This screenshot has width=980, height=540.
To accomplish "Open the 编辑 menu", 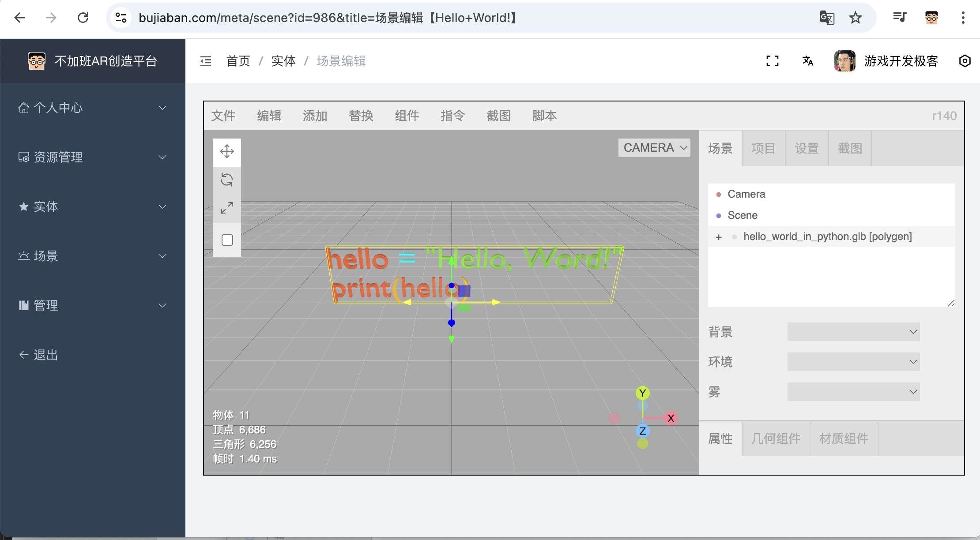I will tap(269, 116).
